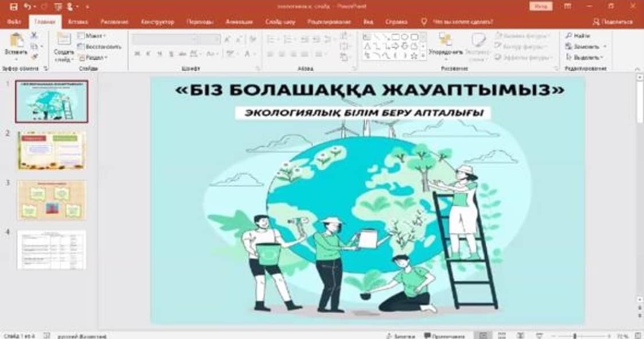Viewport: 644px width, 339px height.
Task: Select slide 3 thumbnail in slide panel
Action: click(x=52, y=200)
